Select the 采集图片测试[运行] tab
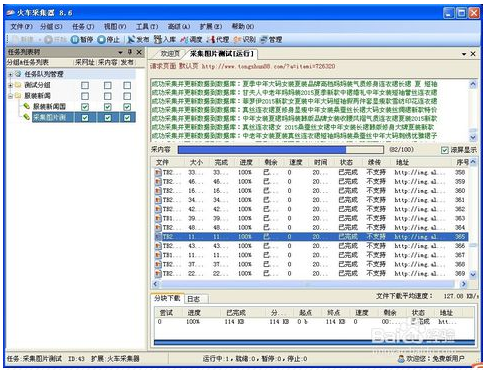This screenshot has width=485, height=370. point(222,53)
